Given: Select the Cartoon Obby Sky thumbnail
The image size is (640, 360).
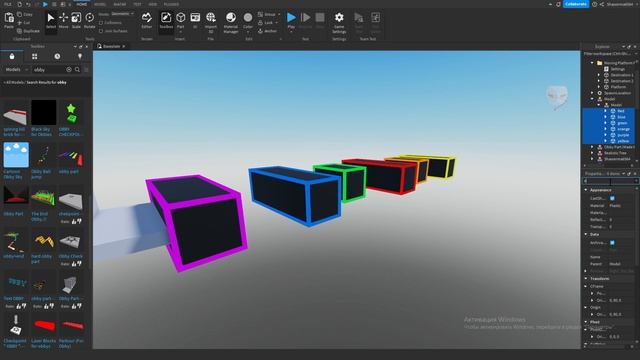Looking at the screenshot, I should click(16, 155).
